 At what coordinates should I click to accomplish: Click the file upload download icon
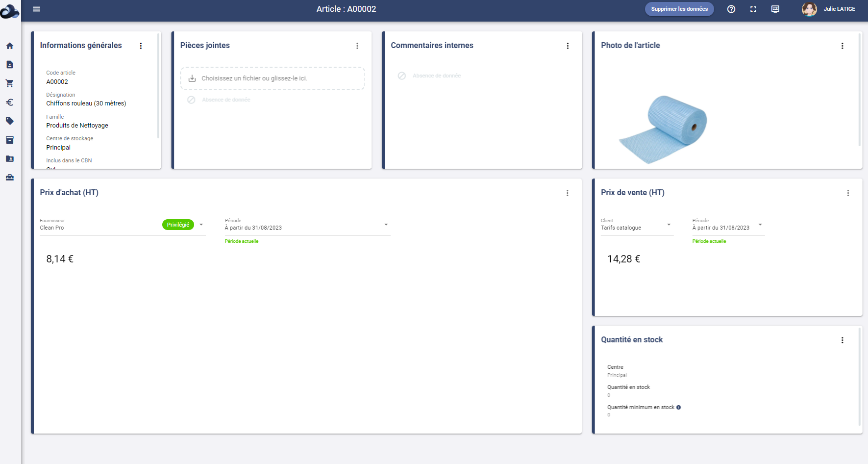pos(192,78)
